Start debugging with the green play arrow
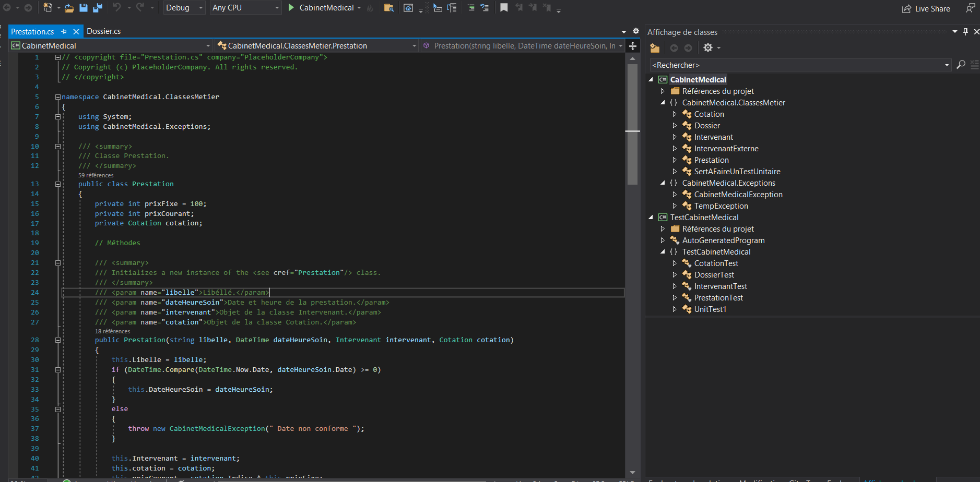This screenshot has height=482, width=980. [x=291, y=7]
